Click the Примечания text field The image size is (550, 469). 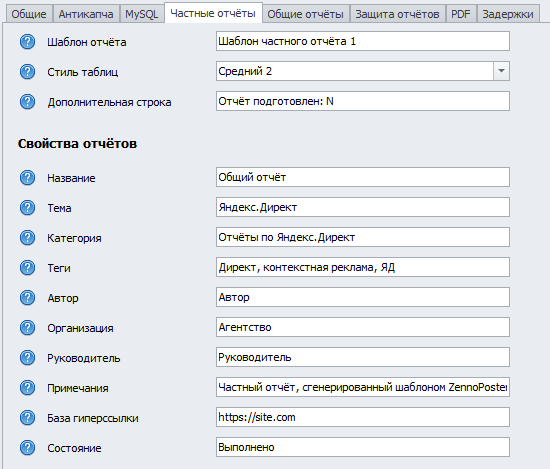click(363, 387)
